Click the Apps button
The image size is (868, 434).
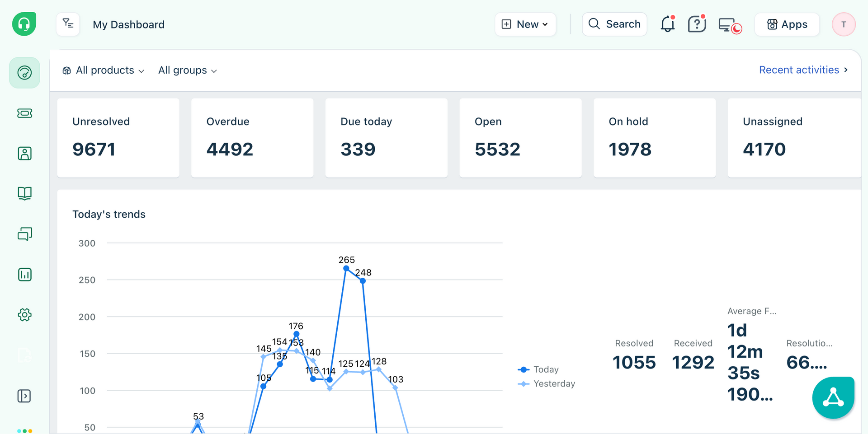pos(787,24)
